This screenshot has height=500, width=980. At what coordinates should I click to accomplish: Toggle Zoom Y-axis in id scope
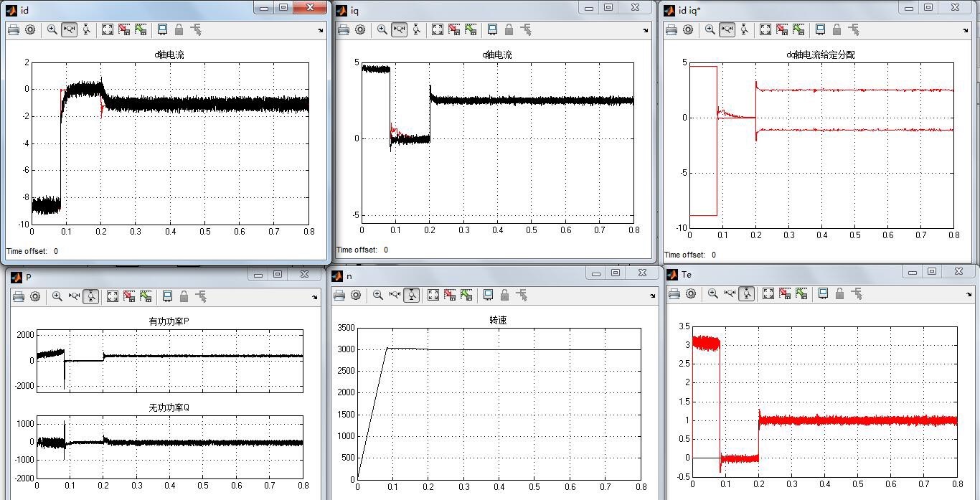coord(86,29)
